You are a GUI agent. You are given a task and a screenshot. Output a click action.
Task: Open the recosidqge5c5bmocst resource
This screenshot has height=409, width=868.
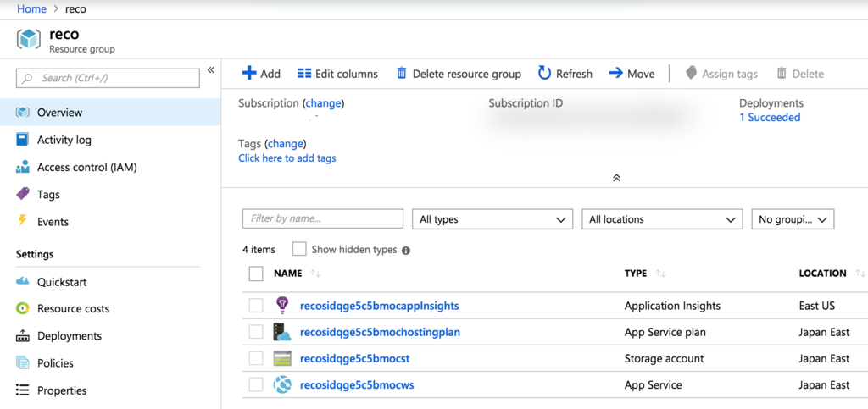tap(354, 359)
